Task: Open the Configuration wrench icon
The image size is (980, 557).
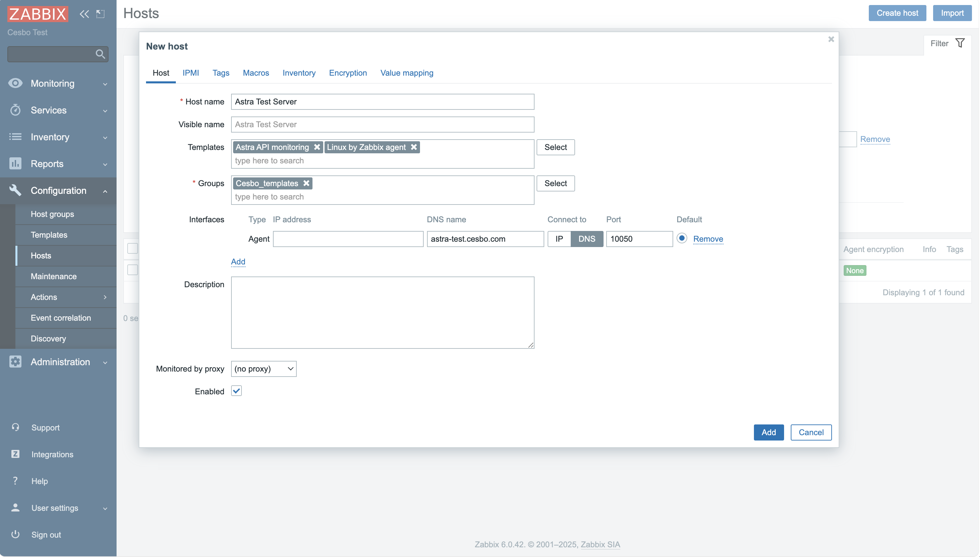Action: [15, 190]
